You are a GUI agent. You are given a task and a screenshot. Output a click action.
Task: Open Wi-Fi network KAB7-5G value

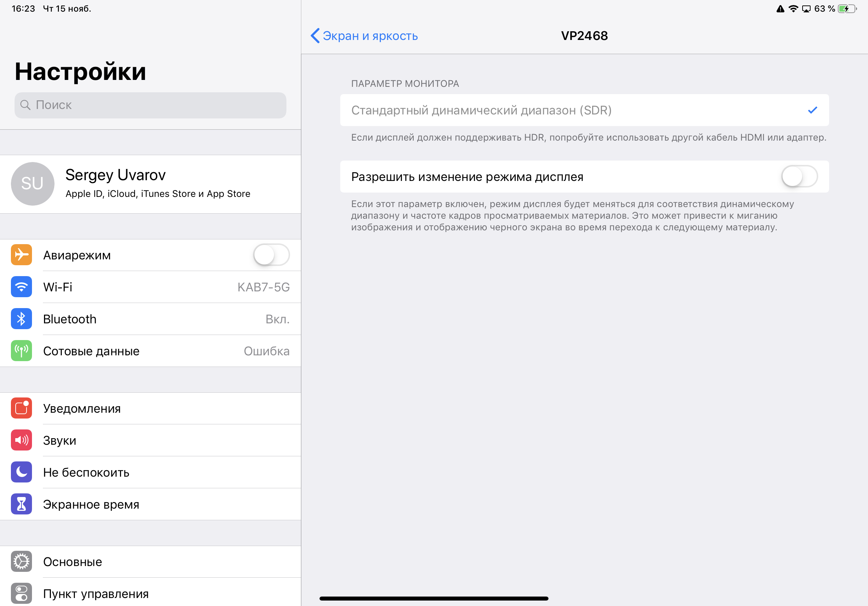tap(263, 287)
